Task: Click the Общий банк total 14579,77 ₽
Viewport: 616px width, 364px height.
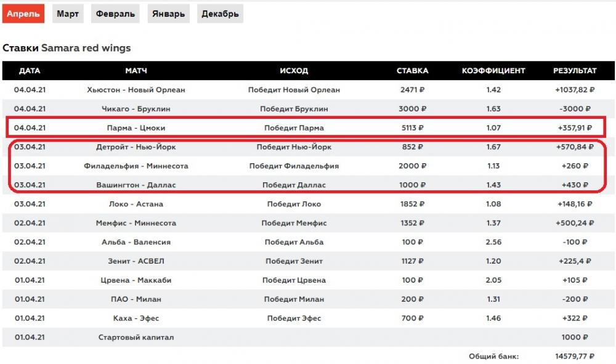Action: pyautogui.click(x=574, y=356)
